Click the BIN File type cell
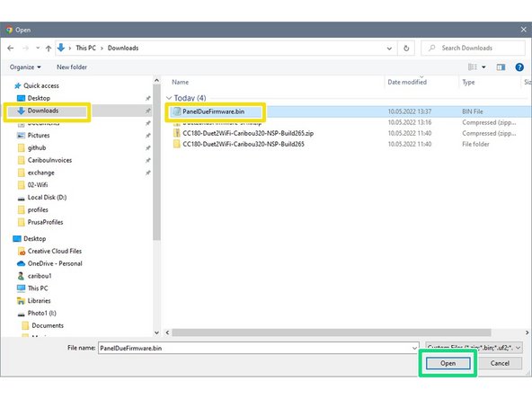 pyautogui.click(x=473, y=111)
